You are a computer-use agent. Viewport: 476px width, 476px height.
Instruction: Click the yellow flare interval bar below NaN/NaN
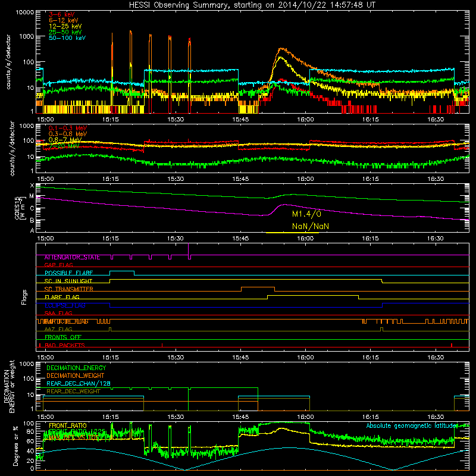(292, 233)
